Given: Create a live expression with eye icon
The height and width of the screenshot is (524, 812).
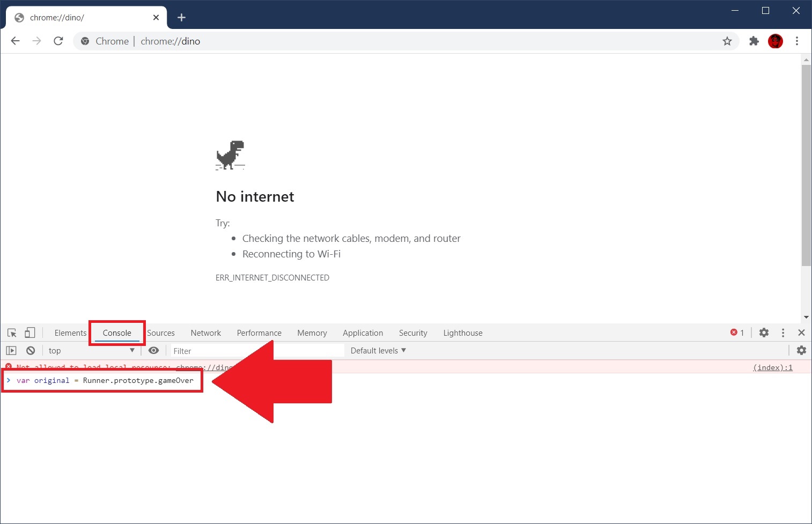Looking at the screenshot, I should click(153, 351).
